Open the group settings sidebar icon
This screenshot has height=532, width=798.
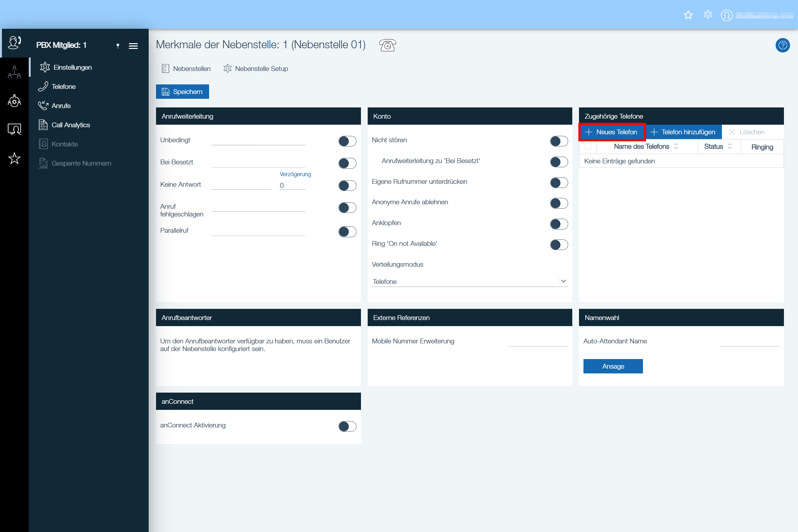point(14,101)
